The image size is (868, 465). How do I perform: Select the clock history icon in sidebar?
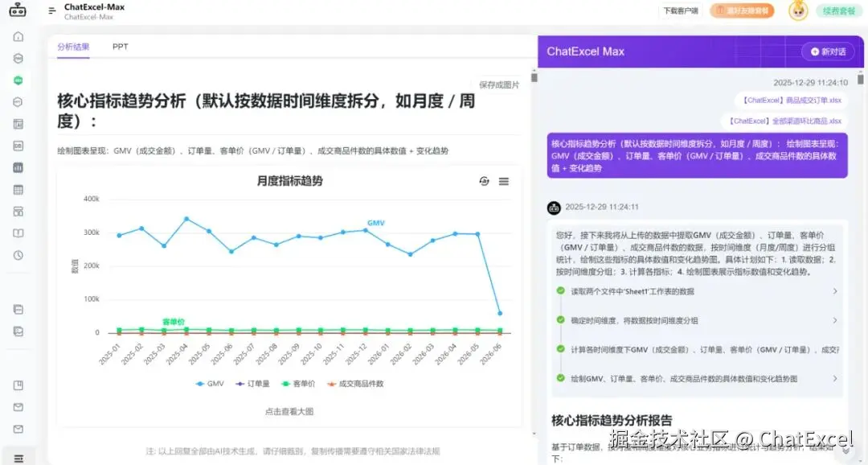click(17, 255)
